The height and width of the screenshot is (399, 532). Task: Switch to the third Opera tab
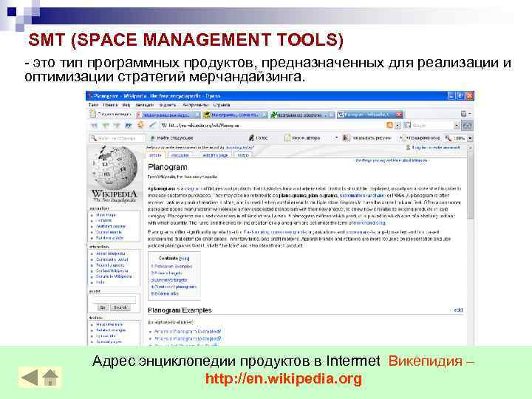point(302,115)
